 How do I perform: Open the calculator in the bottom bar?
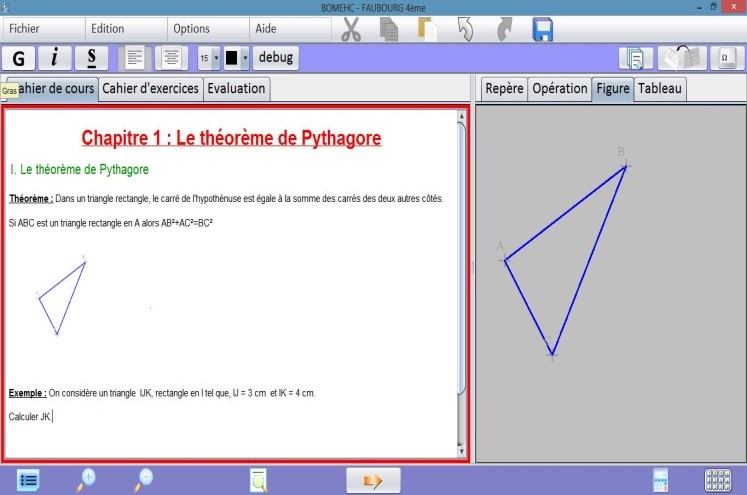click(660, 480)
